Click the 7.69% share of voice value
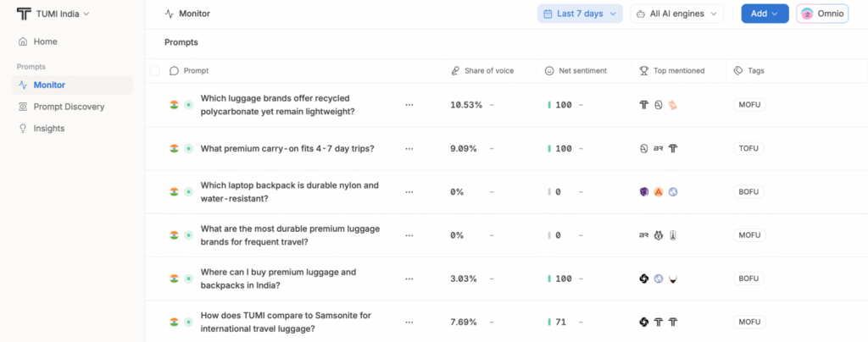868x342 pixels. click(x=464, y=323)
